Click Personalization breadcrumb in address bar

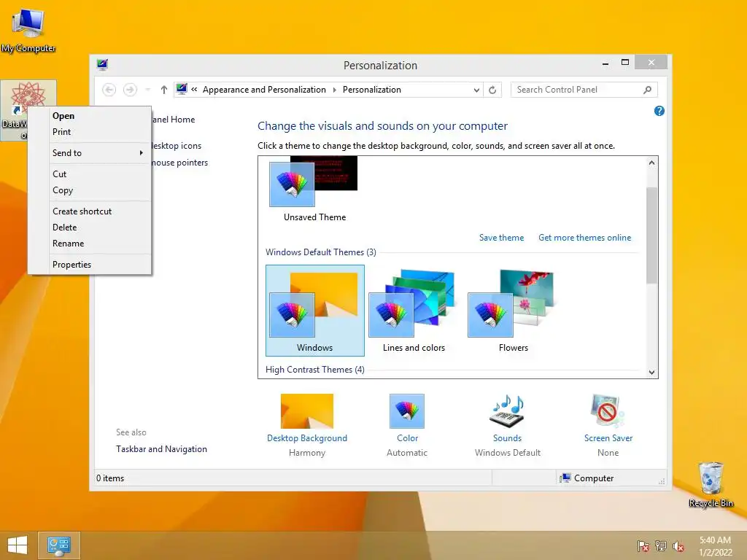[x=371, y=90]
